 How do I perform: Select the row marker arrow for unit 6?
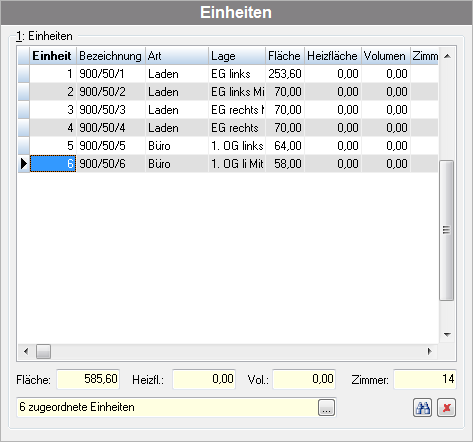coord(24,164)
